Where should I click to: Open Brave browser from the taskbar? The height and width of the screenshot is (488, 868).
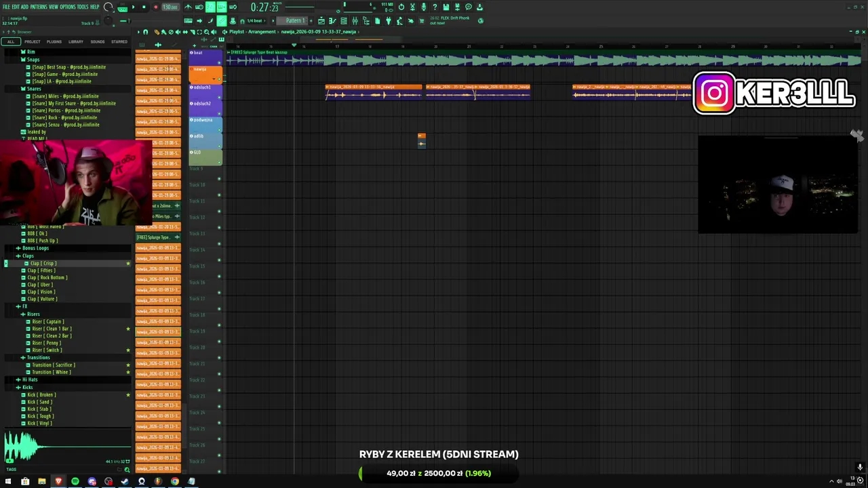click(58, 481)
